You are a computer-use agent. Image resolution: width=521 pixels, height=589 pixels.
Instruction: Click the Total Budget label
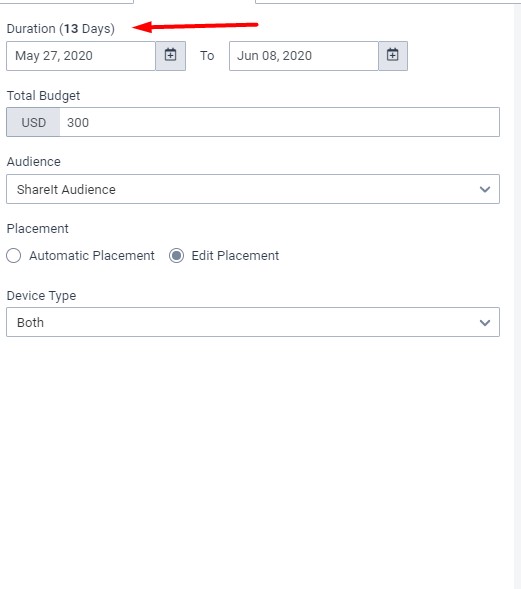click(43, 96)
